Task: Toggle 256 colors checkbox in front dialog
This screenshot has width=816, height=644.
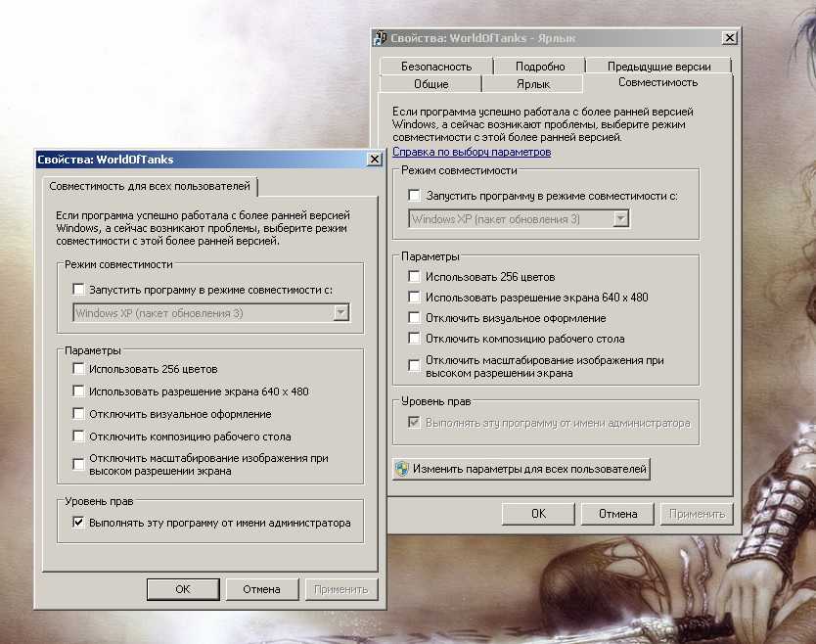Action: pyautogui.click(x=78, y=369)
